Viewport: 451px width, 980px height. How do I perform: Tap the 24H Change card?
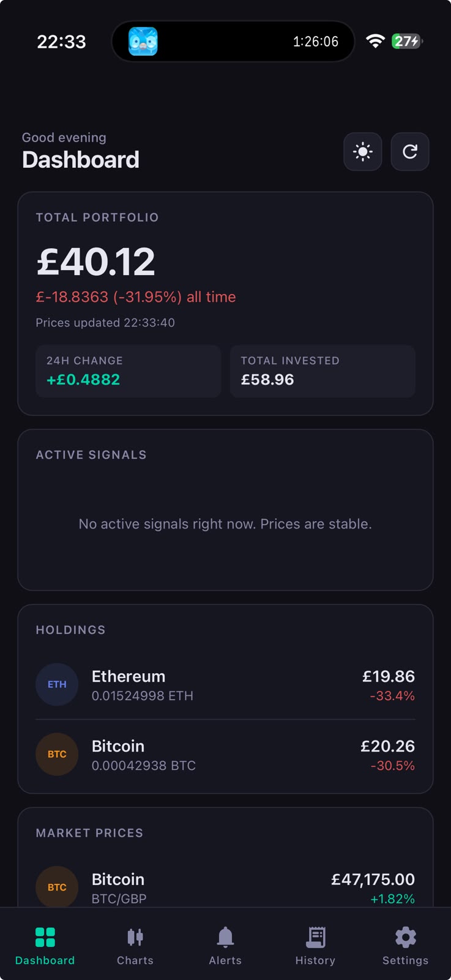[129, 371]
